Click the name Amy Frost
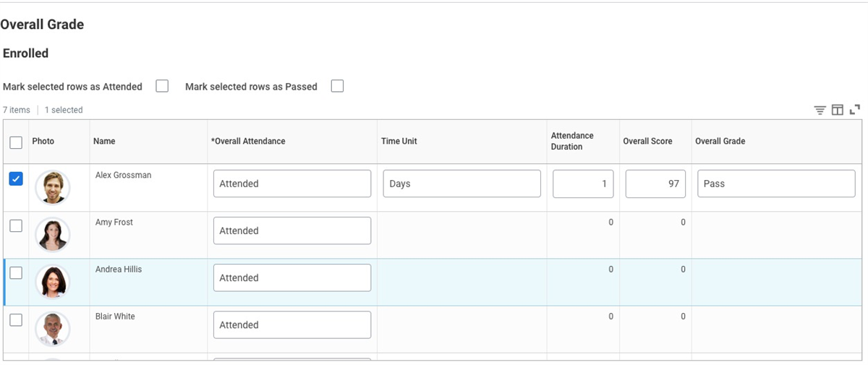This screenshot has width=868, height=365. [x=114, y=222]
